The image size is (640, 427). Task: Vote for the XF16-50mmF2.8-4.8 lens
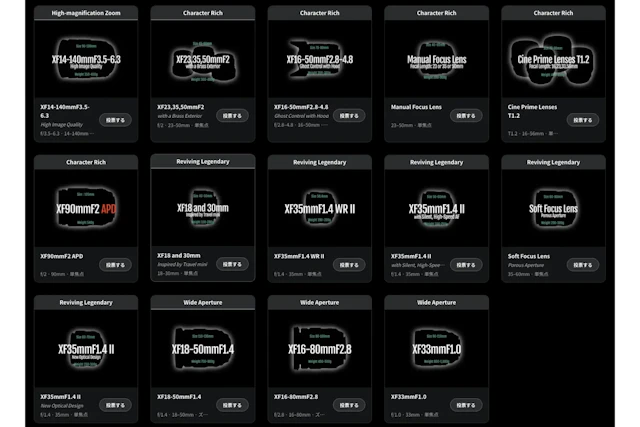click(349, 116)
